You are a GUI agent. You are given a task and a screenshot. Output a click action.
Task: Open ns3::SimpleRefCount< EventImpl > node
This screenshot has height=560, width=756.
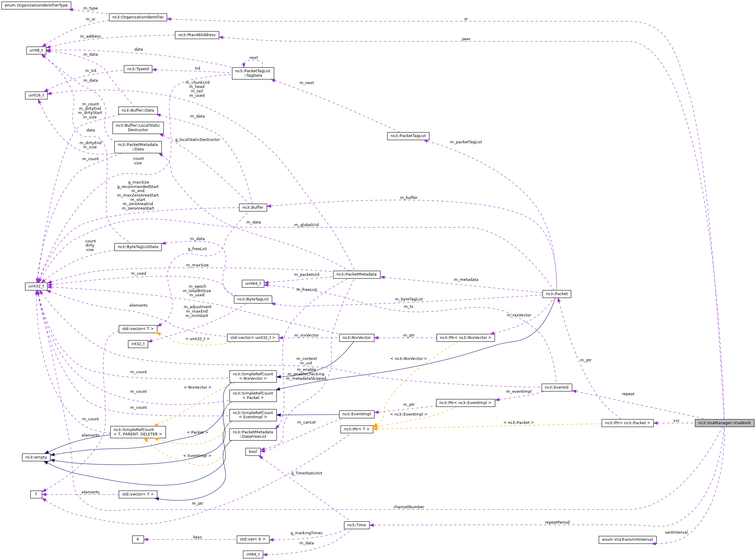click(253, 415)
